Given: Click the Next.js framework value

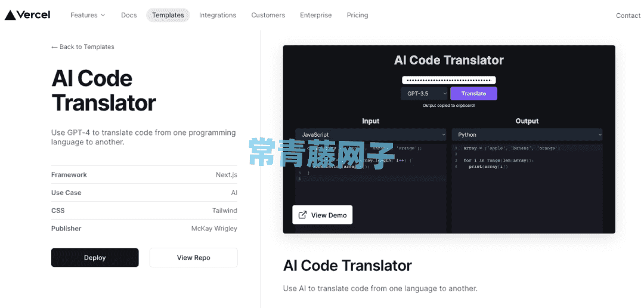Looking at the screenshot, I should tap(227, 175).
